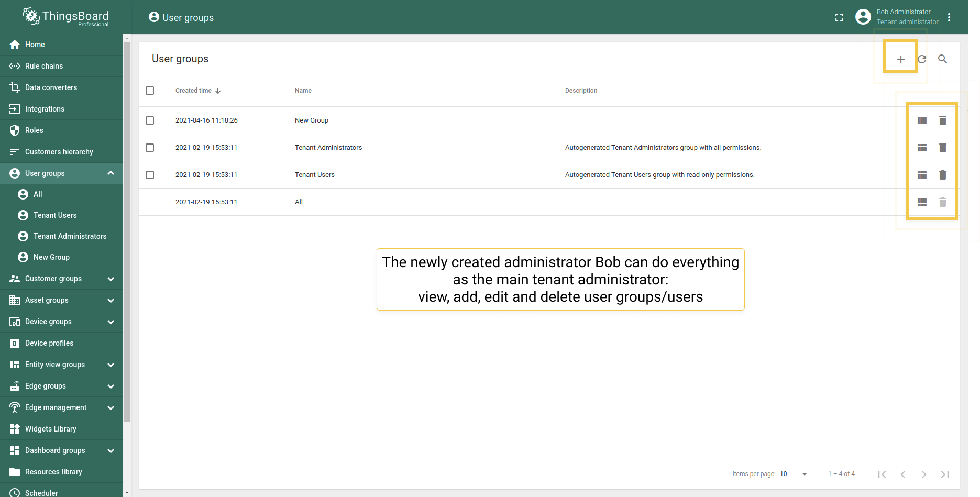
Task: Click Tenant Users name cell in table
Action: coord(315,175)
